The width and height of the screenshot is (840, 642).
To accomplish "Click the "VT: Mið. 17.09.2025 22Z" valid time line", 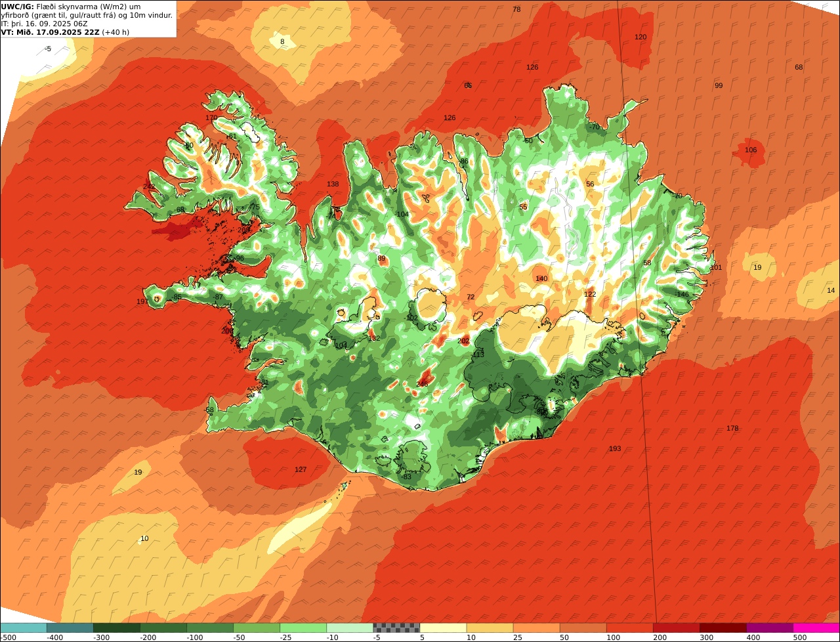I will pos(50,32).
